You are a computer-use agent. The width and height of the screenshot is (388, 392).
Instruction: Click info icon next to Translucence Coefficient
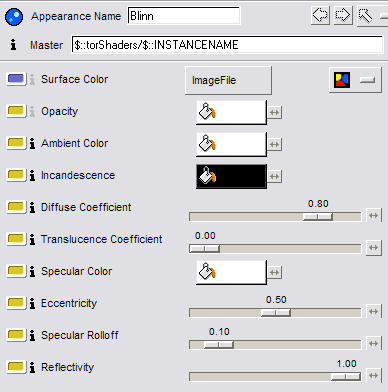click(x=32, y=239)
